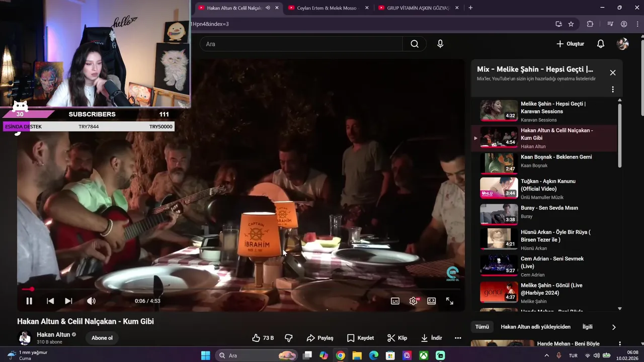The height and width of the screenshot is (362, 644).
Task: Open Microsoft Edge from the taskbar
Action: [x=373, y=355]
